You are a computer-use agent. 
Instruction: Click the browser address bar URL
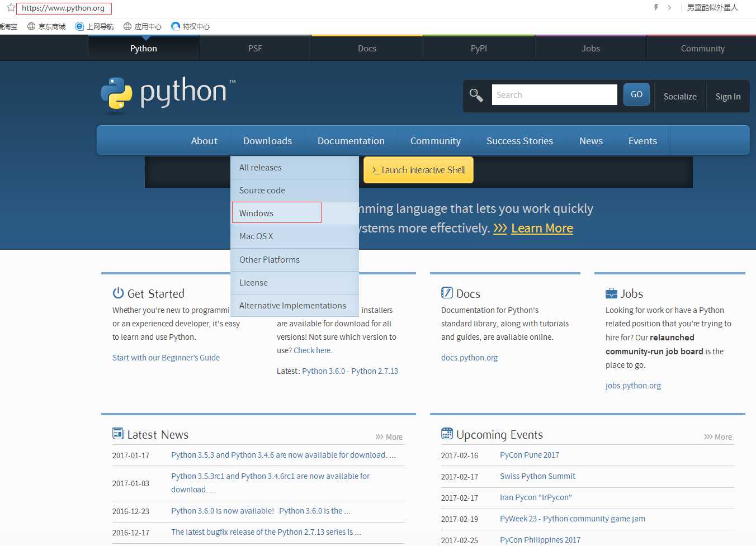pos(64,8)
